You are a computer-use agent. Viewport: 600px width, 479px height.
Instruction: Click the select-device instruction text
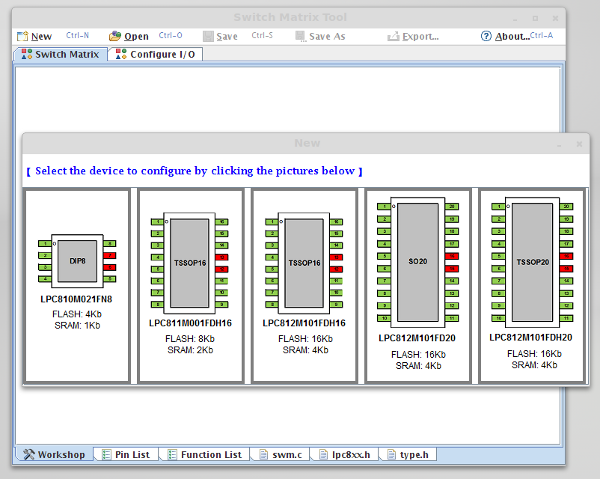(195, 171)
